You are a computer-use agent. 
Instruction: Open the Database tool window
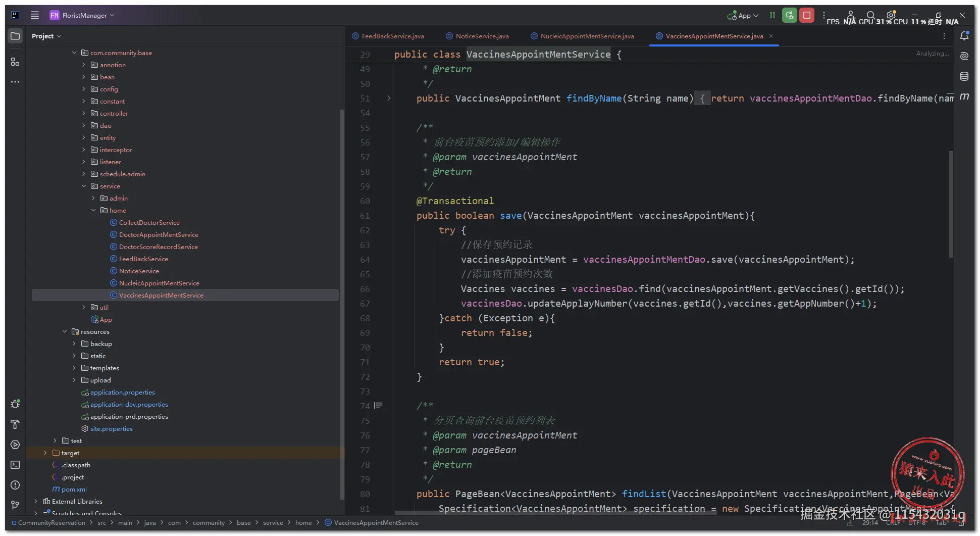tap(964, 76)
